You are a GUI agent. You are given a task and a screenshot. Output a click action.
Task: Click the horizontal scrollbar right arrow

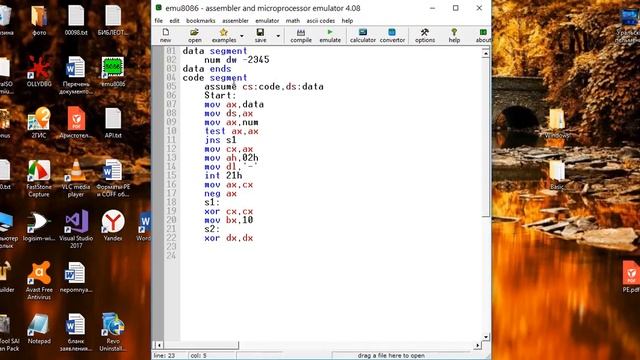(477, 345)
